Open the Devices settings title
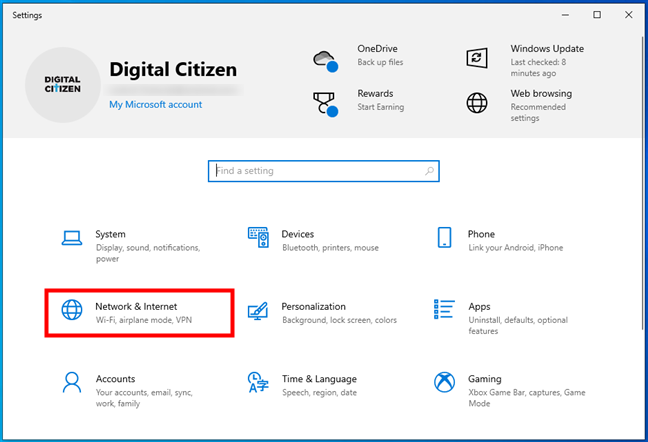648x442 pixels. pyautogui.click(x=298, y=234)
